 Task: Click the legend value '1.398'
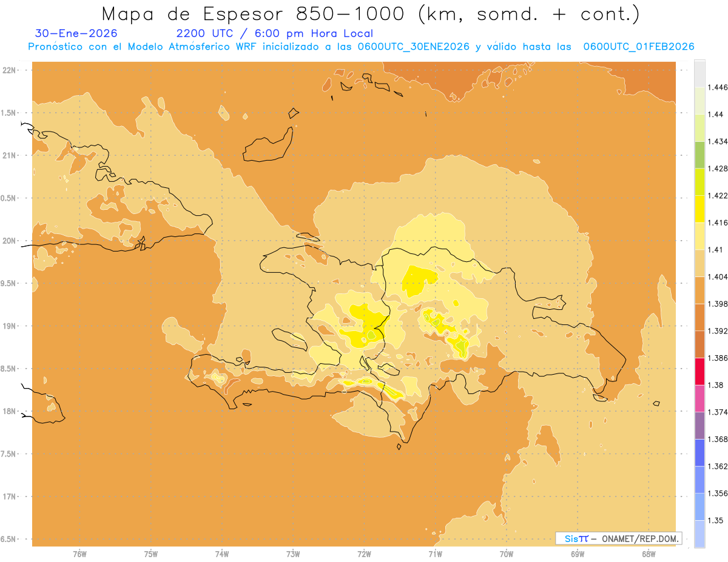pyautogui.click(x=718, y=304)
